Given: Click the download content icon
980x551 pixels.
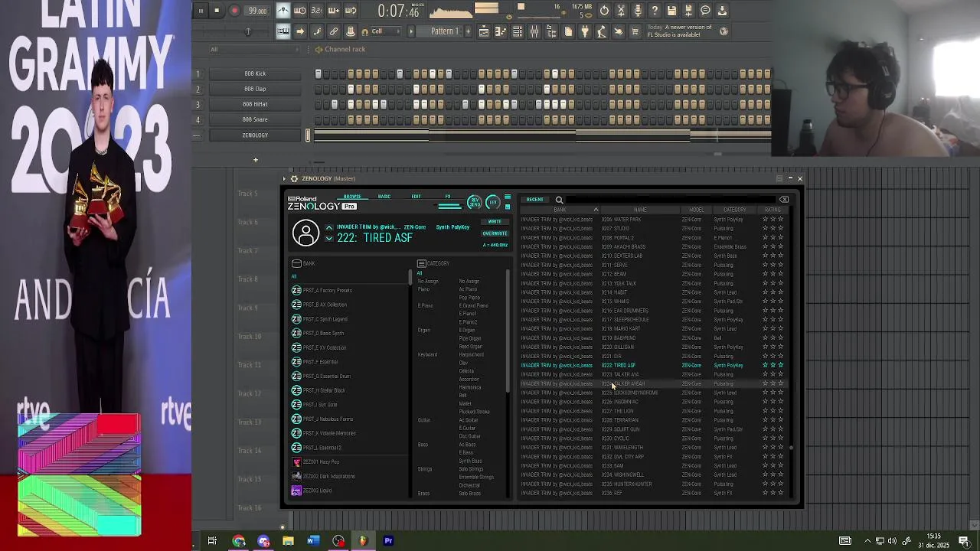Looking at the screenshot, I should pyautogui.click(x=722, y=11).
